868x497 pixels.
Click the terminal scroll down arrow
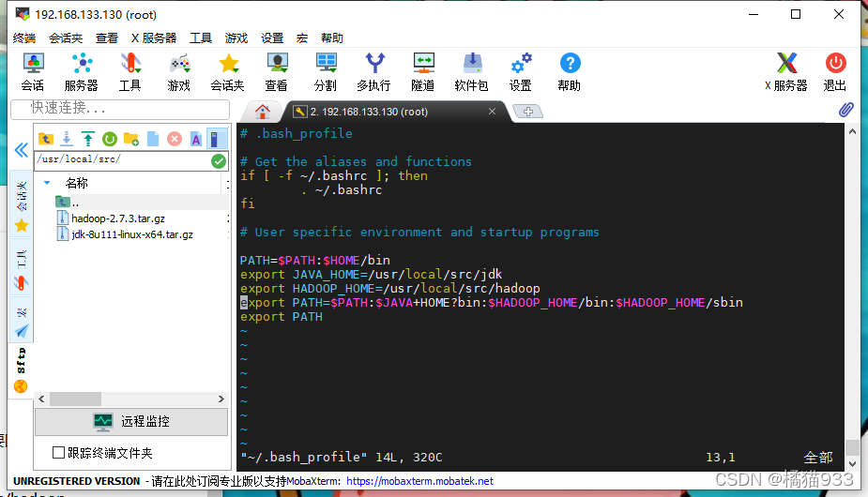coord(852,464)
